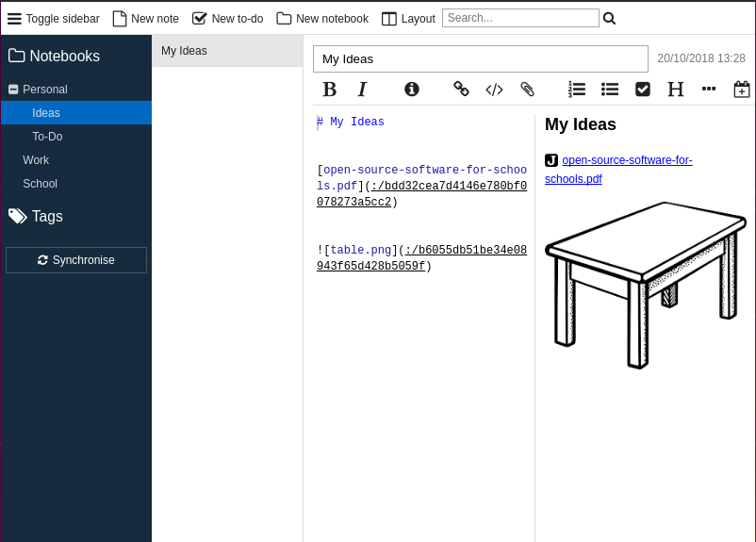Collapse the Personal notebook tree
Screen dimensions: 756x542
pos(13,90)
